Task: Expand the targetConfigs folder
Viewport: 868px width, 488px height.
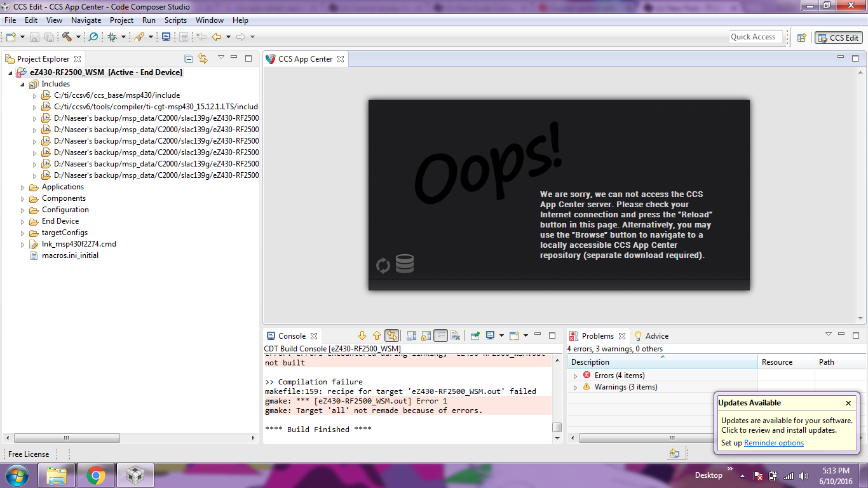Action: coord(24,233)
